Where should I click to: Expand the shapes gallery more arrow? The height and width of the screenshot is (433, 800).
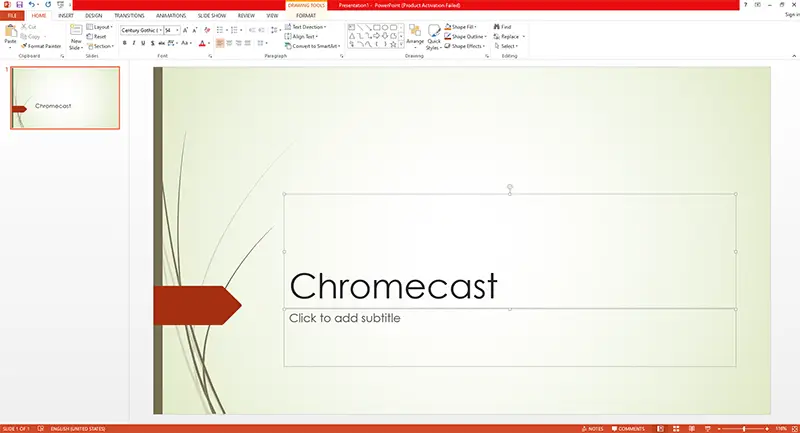[x=401, y=45]
